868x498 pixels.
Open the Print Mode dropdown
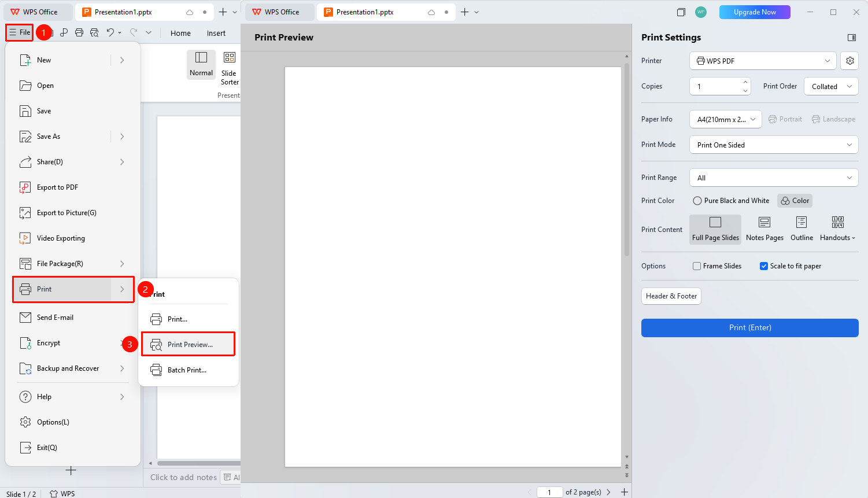coord(774,145)
